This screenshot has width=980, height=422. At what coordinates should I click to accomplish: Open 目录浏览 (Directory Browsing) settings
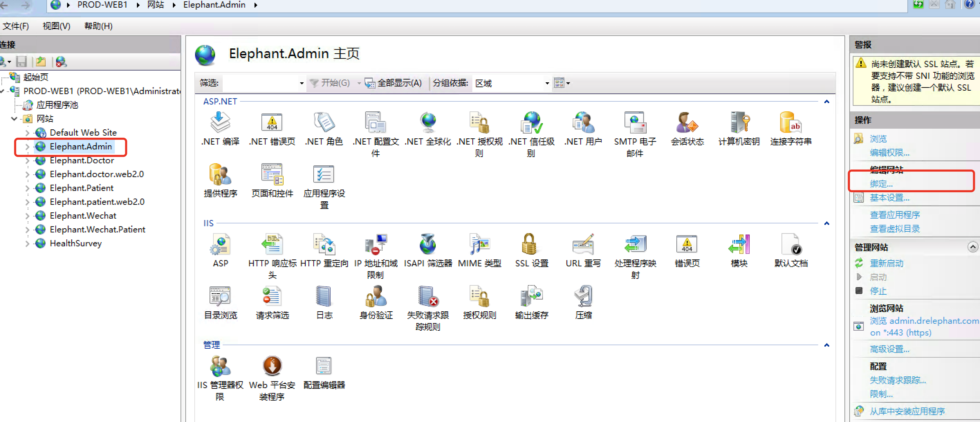pos(221,301)
